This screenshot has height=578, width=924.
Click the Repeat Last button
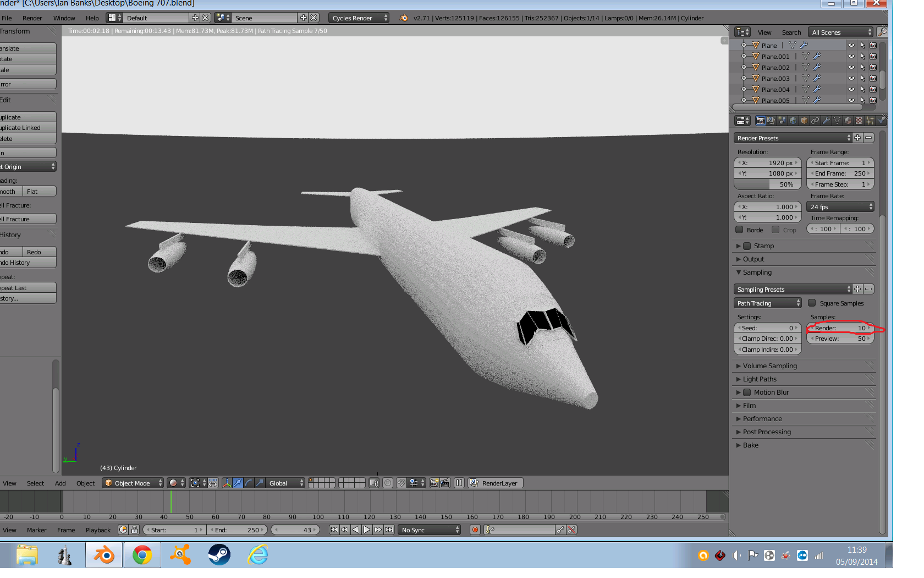pyautogui.click(x=28, y=287)
